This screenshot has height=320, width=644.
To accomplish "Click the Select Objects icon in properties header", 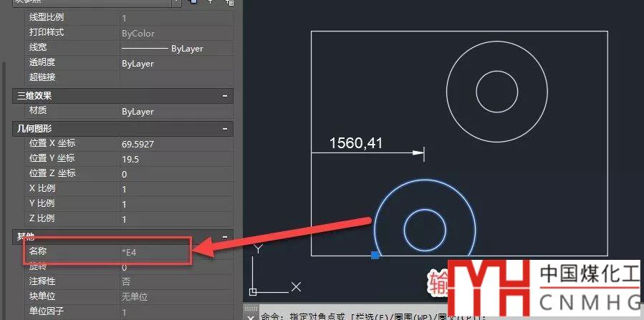I will coord(211,3).
